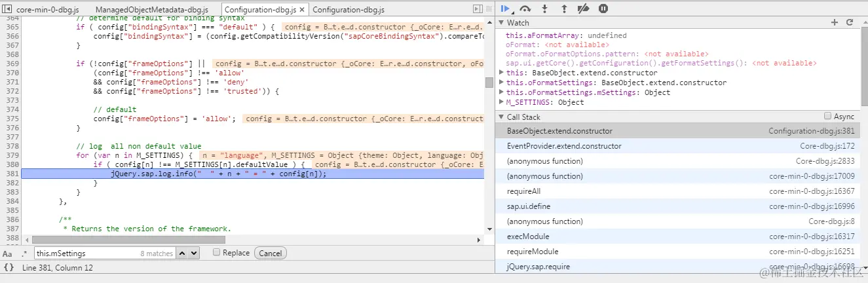This screenshot has height=283, width=868.
Task: Switch to the ManagedObjectMetadata-dbg.js tab
Action: point(152,10)
